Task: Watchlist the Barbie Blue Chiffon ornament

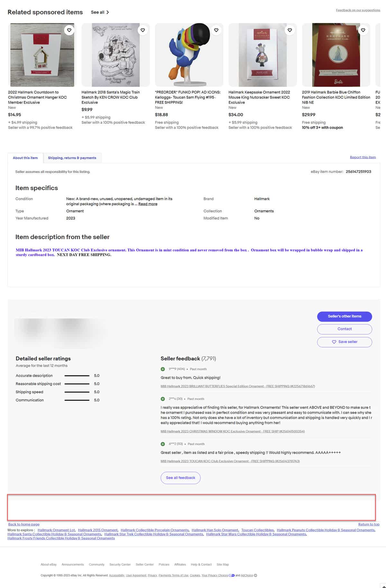Action: pos(363,30)
